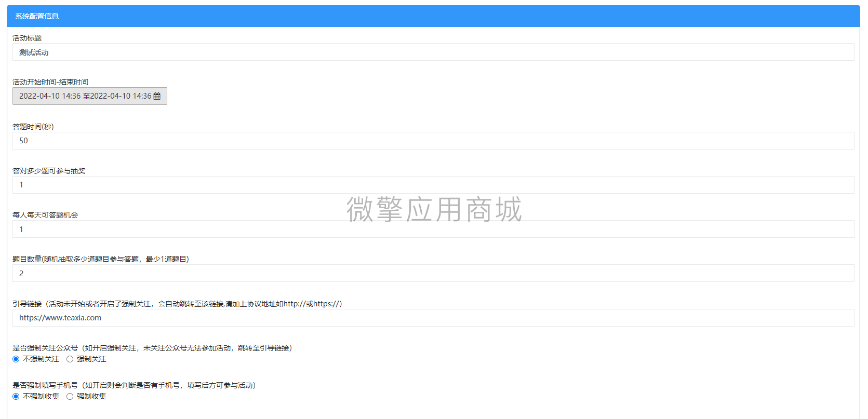Click the 活动开始时间-结束时间 label
868x419 pixels.
point(50,82)
